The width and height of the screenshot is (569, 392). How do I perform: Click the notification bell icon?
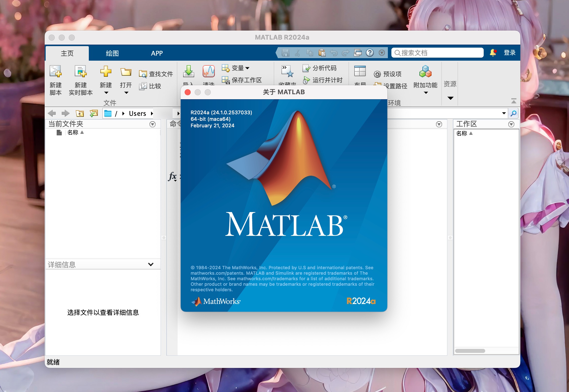point(493,52)
